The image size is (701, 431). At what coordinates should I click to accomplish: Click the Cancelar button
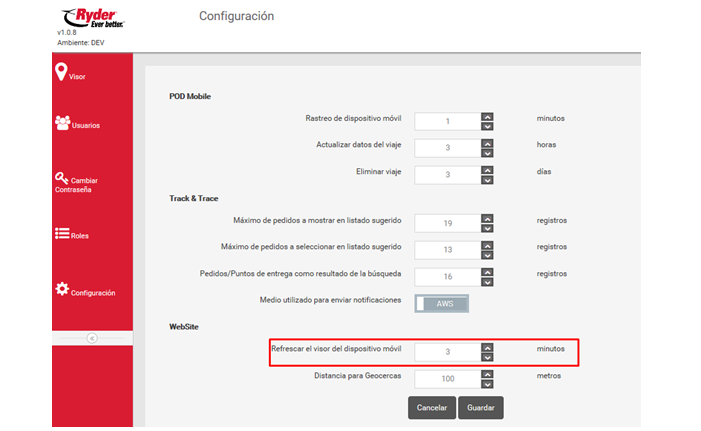430,408
